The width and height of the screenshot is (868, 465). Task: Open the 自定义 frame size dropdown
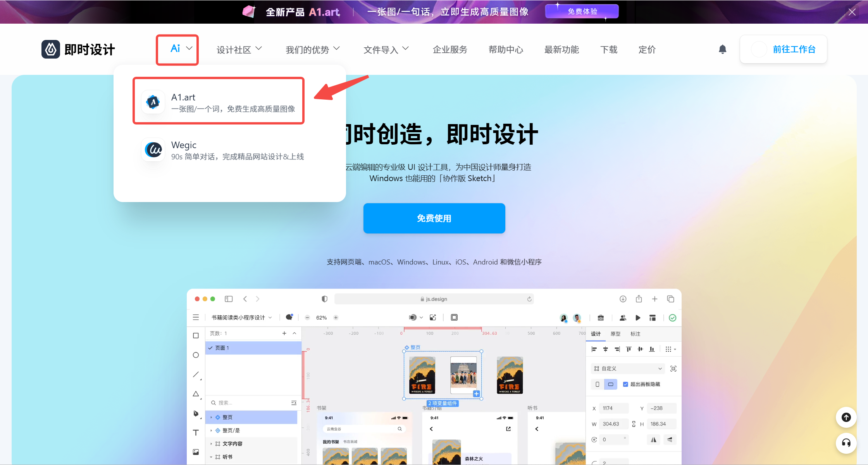point(628,368)
